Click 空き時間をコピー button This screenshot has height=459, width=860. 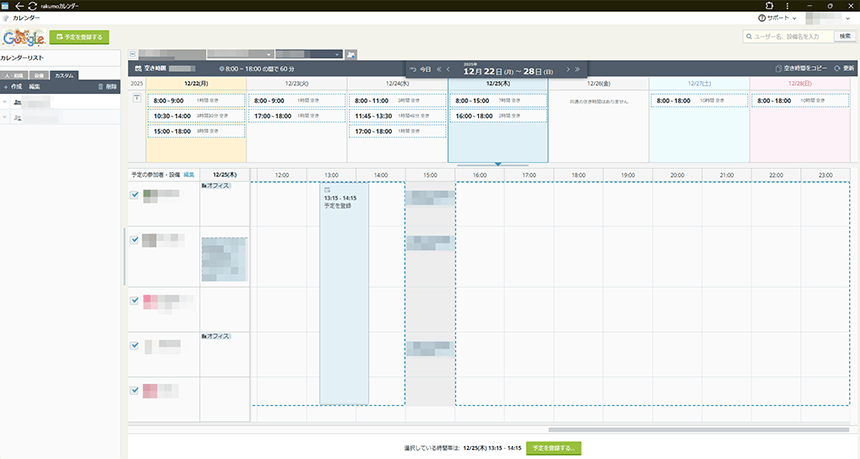click(x=803, y=69)
